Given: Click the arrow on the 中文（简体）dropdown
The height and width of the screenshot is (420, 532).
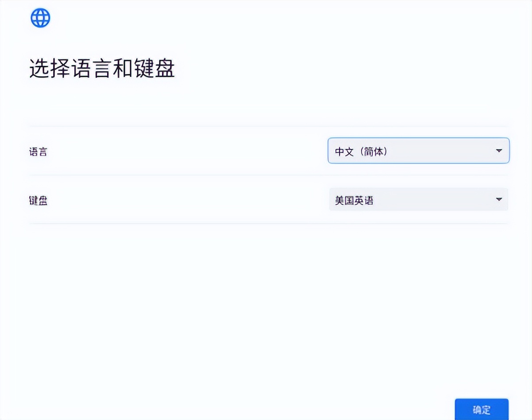Looking at the screenshot, I should pos(498,151).
